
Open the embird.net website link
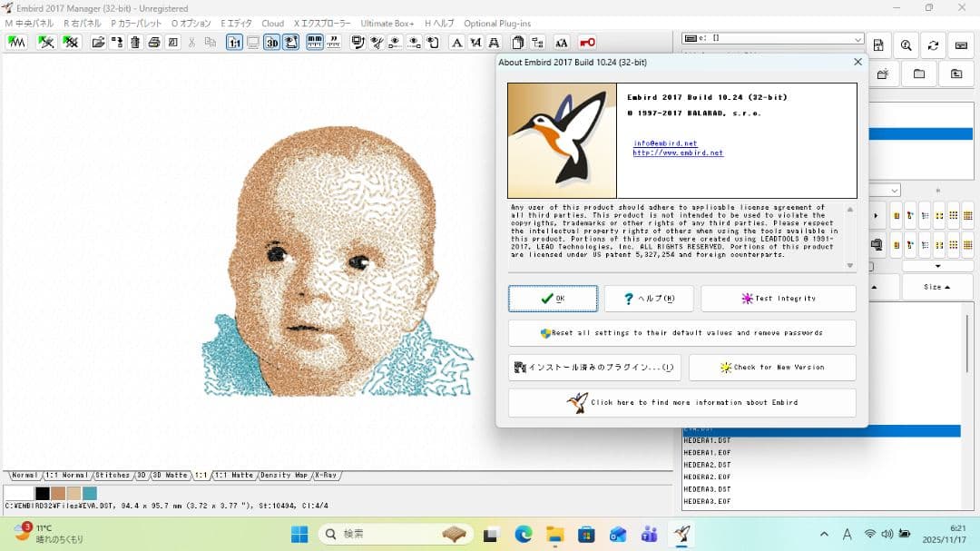tap(678, 153)
